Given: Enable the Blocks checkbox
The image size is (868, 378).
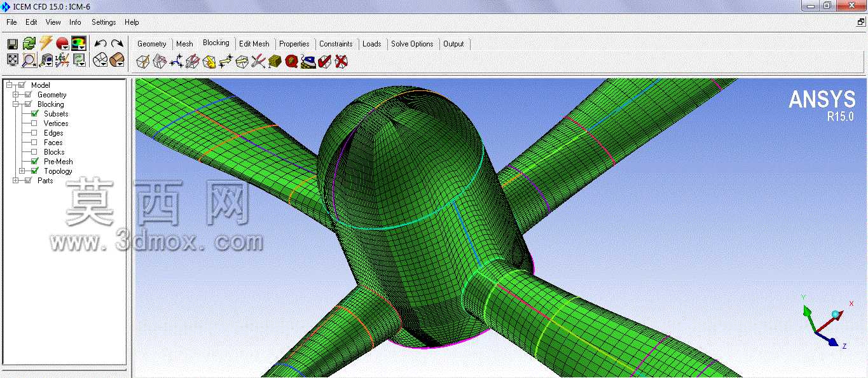Looking at the screenshot, I should pos(34,152).
